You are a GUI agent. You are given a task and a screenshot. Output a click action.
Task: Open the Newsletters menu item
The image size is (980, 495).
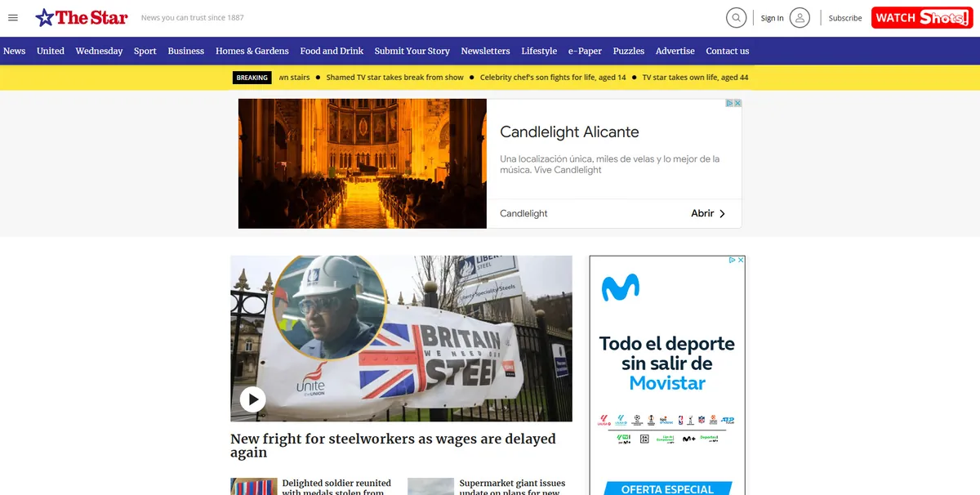(x=485, y=51)
